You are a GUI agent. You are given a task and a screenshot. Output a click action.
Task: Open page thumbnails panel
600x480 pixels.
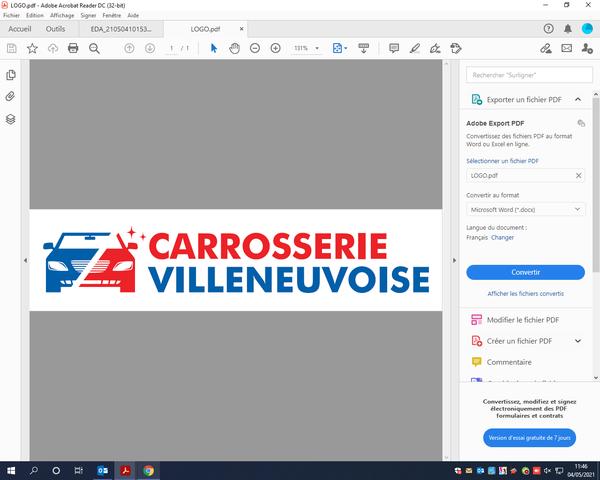11,75
